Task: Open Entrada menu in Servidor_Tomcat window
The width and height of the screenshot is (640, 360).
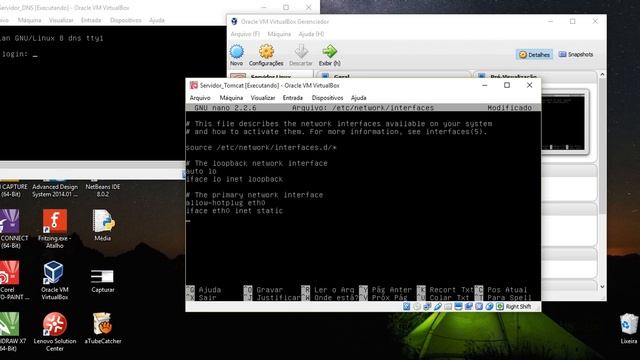Action: (x=293, y=98)
